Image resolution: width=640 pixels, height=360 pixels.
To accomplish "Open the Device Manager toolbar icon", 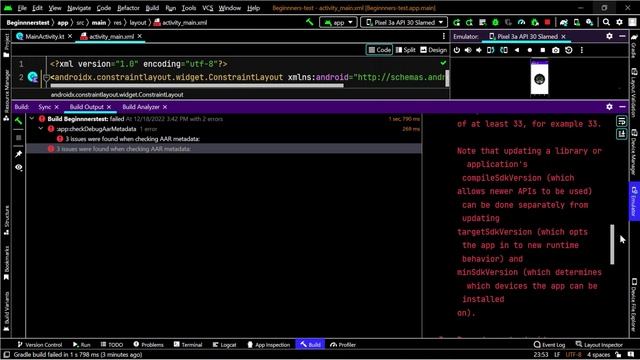I will click(577, 22).
